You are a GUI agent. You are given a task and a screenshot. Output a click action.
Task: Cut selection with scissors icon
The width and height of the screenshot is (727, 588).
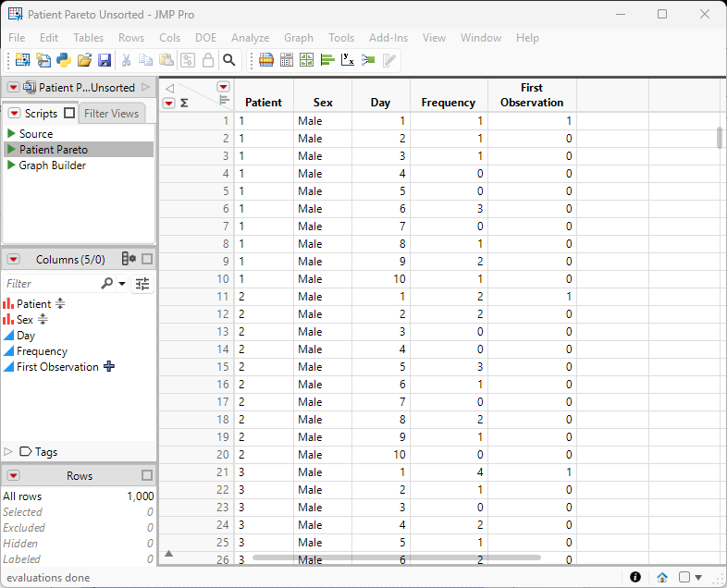[x=126, y=60]
